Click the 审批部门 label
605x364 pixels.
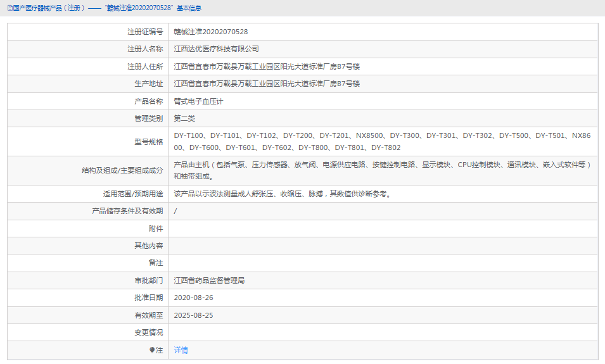[x=148, y=280]
